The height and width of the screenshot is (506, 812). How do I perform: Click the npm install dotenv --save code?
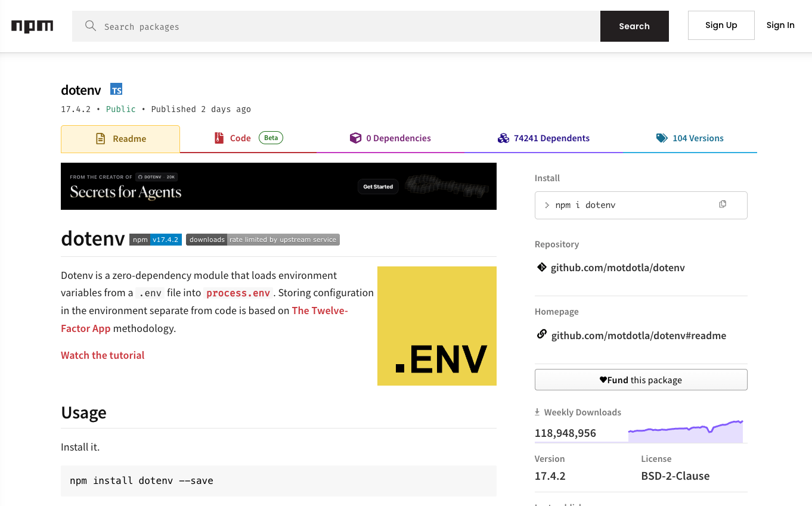[141, 480]
